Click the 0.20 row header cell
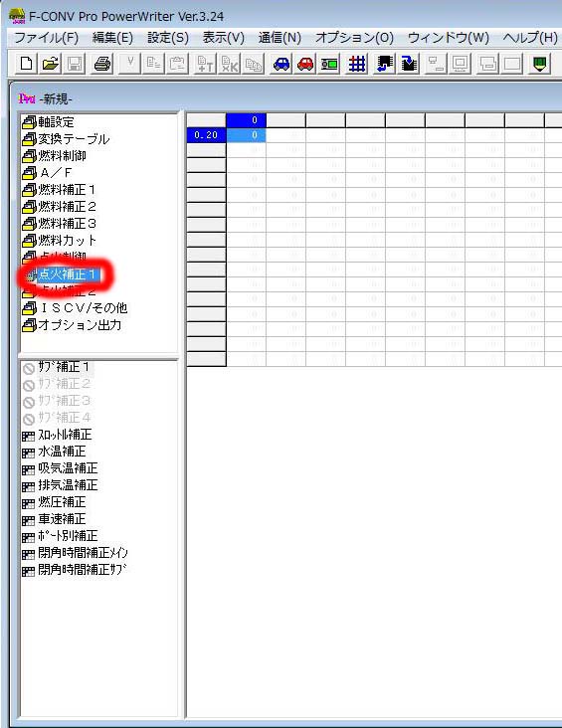562x728 pixels. click(206, 135)
